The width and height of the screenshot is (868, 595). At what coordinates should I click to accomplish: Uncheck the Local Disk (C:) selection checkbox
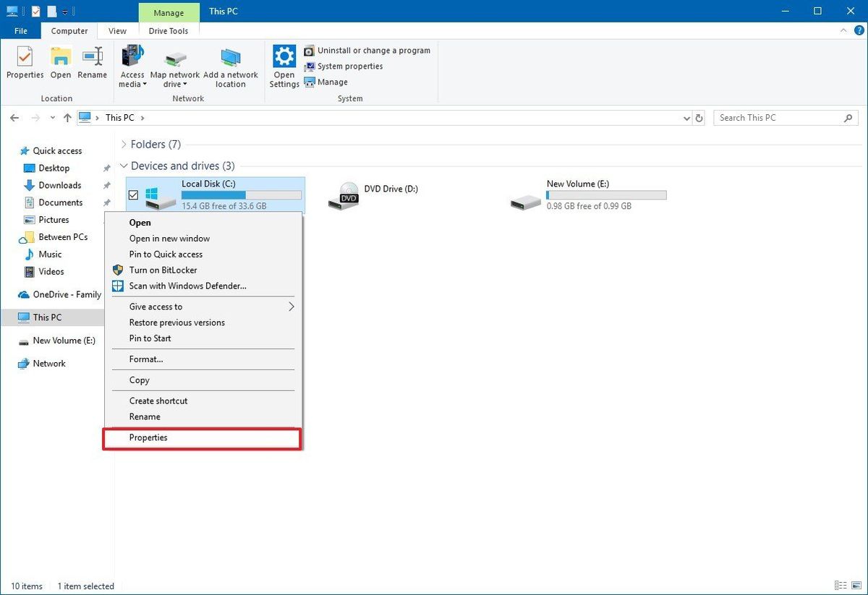point(133,194)
